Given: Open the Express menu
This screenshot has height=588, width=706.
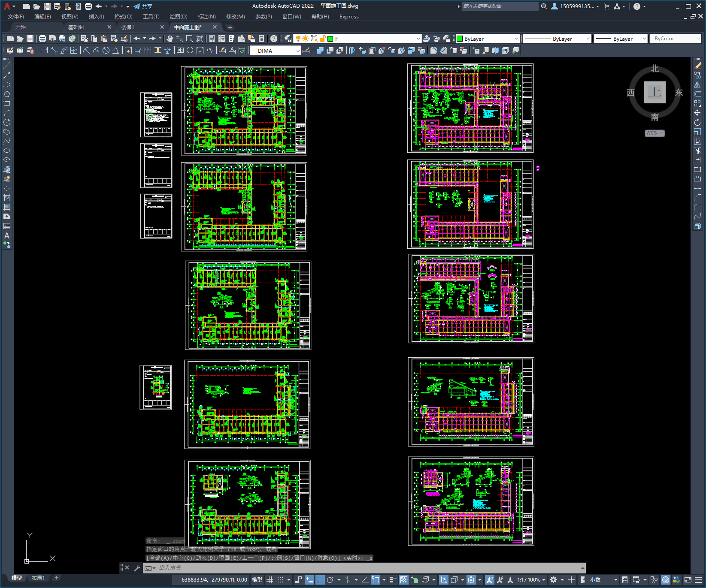Looking at the screenshot, I should (x=349, y=17).
